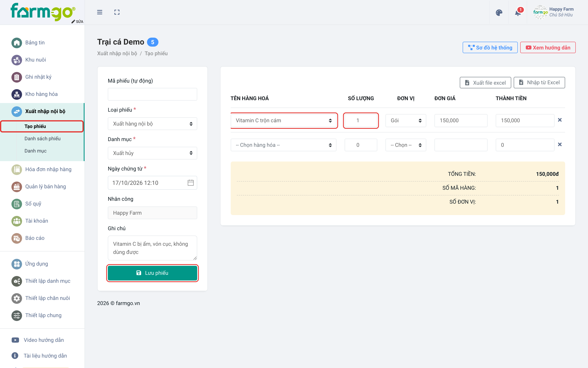Viewport: 588px width, 368px height.
Task: Click the Khu nuôi sidebar icon
Action: (x=17, y=60)
